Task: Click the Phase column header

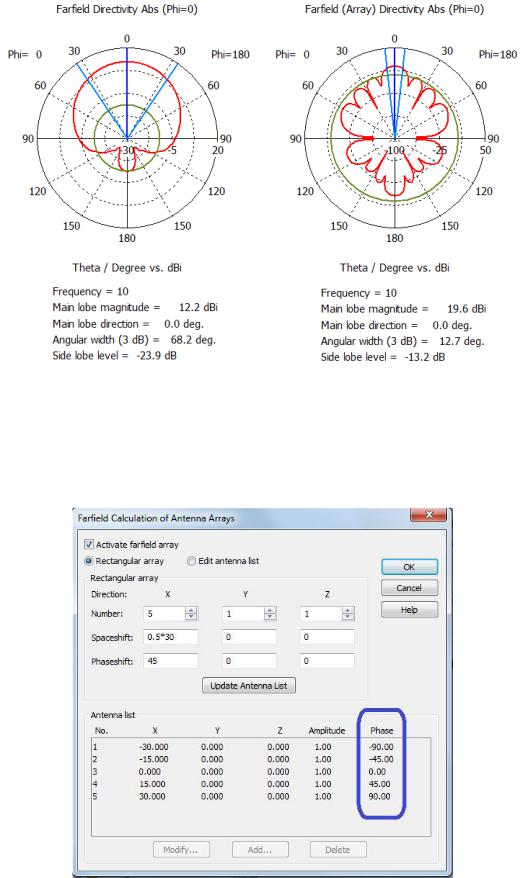Action: [382, 731]
